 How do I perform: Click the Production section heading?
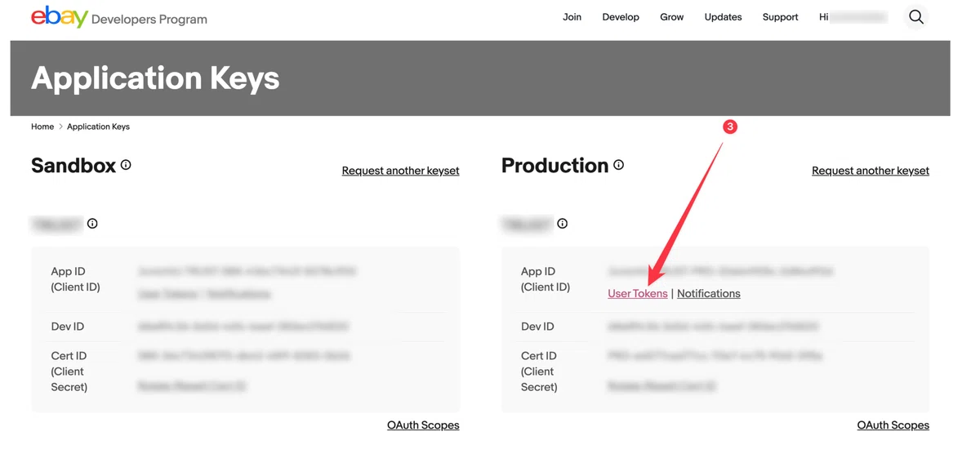(555, 166)
